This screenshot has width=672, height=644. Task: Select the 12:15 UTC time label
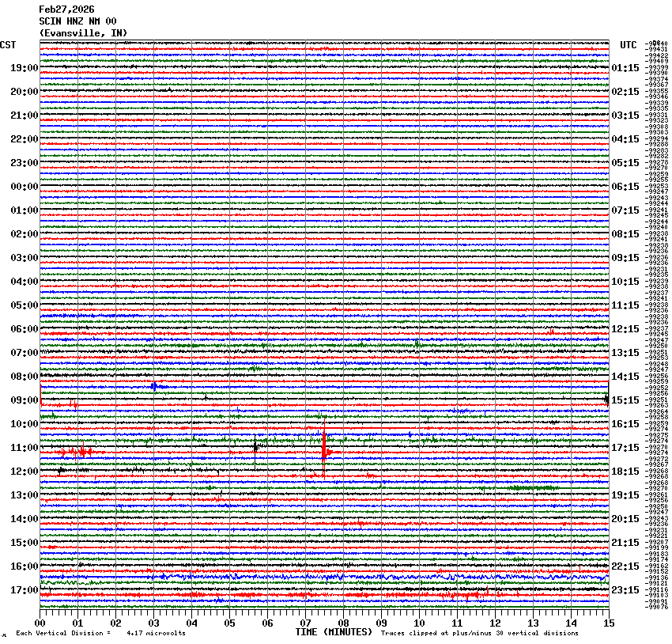pos(625,329)
